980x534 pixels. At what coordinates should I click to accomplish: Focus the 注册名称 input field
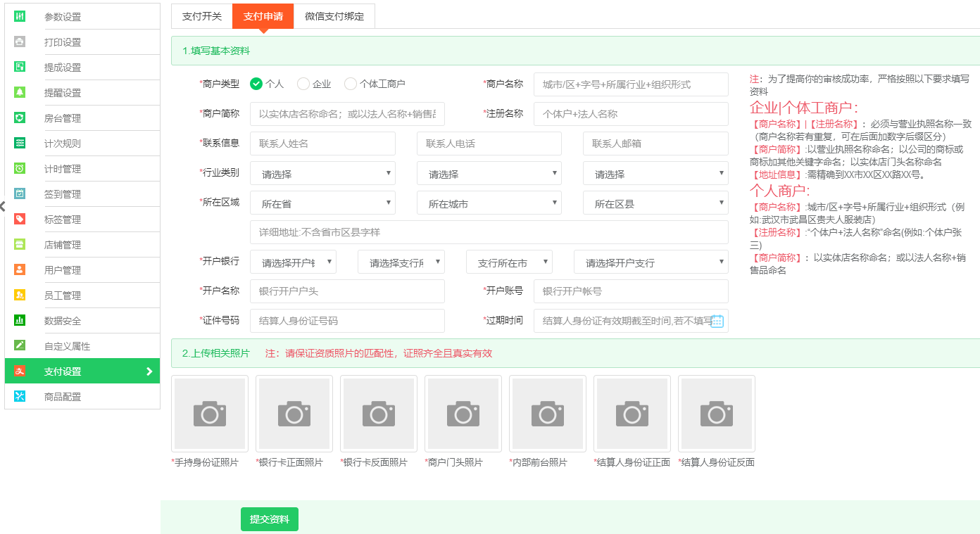tap(631, 113)
